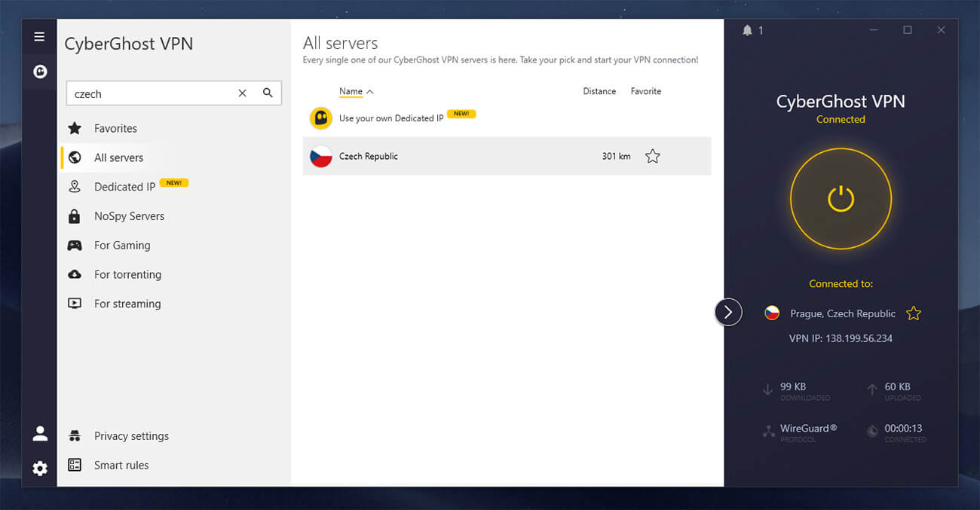
Task: Click the WireGuard protocol icon
Action: pos(768,432)
